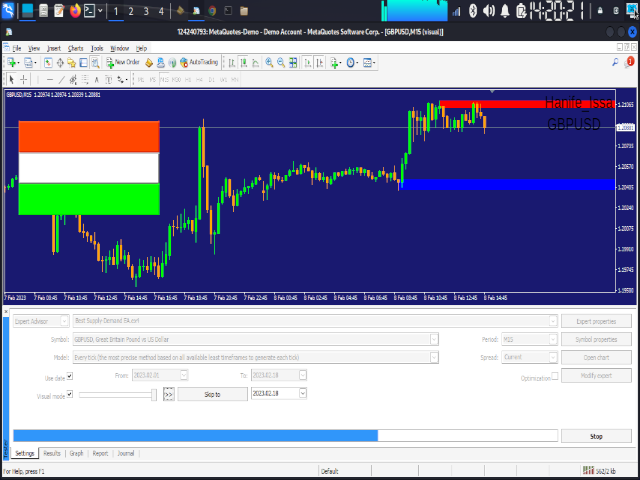This screenshot has width=640, height=480.
Task: Select the Cursor arrow tool
Action: tap(11, 79)
